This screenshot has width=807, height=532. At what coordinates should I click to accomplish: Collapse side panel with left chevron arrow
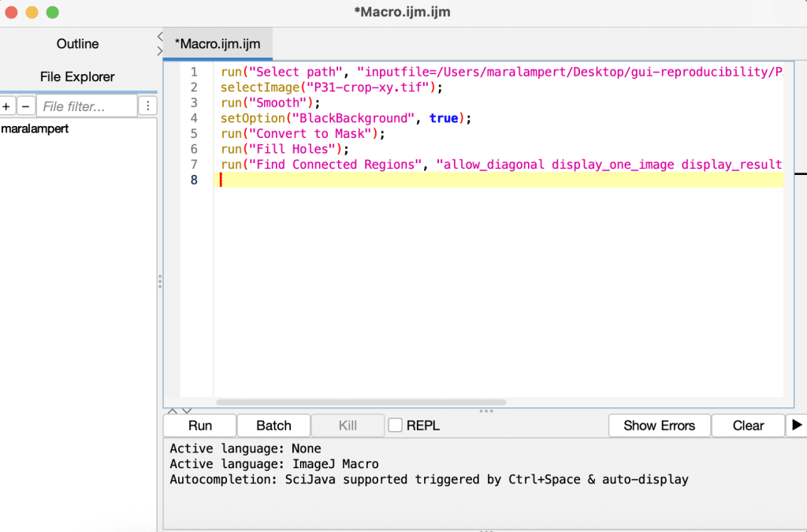click(160, 36)
